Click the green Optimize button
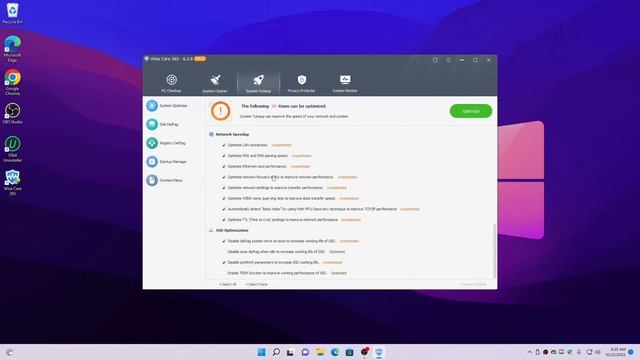 pos(471,111)
